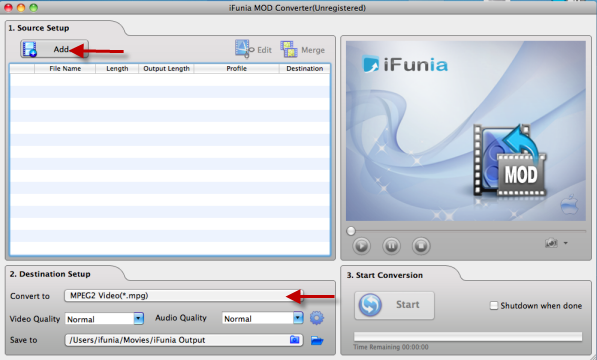Sort by the Profile column header

(236, 68)
